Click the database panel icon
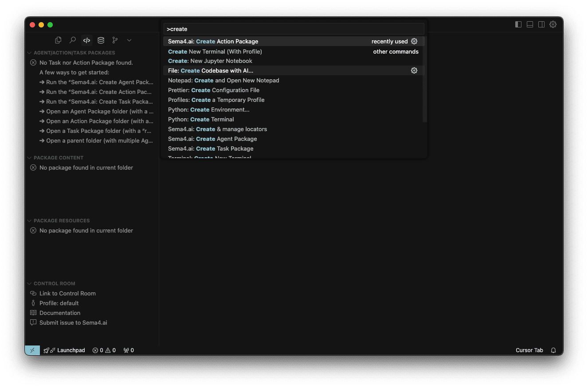This screenshot has height=388, width=588. [101, 40]
